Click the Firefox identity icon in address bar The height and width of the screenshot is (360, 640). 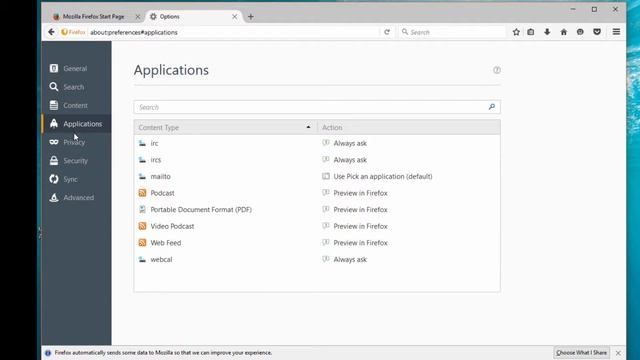73,32
